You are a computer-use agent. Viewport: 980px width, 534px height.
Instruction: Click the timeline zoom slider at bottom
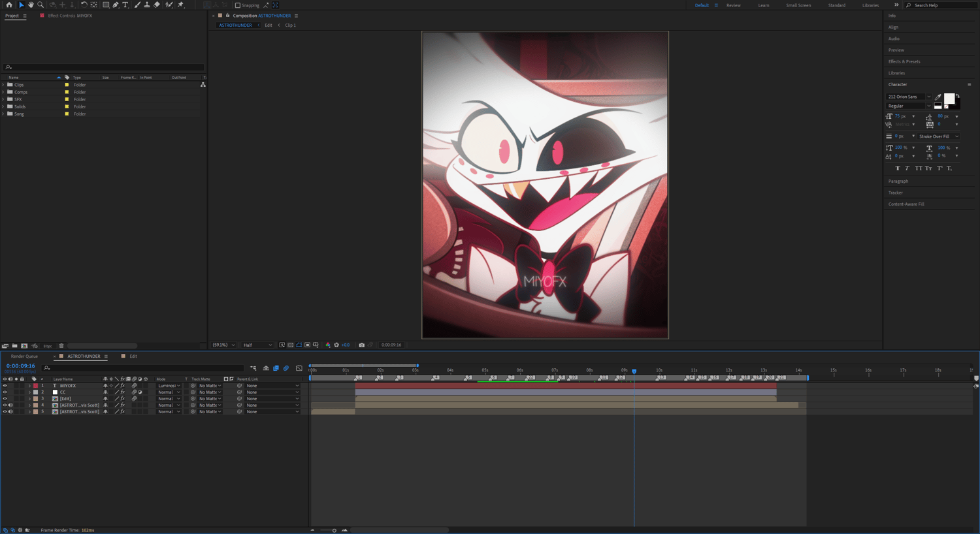[335, 530]
